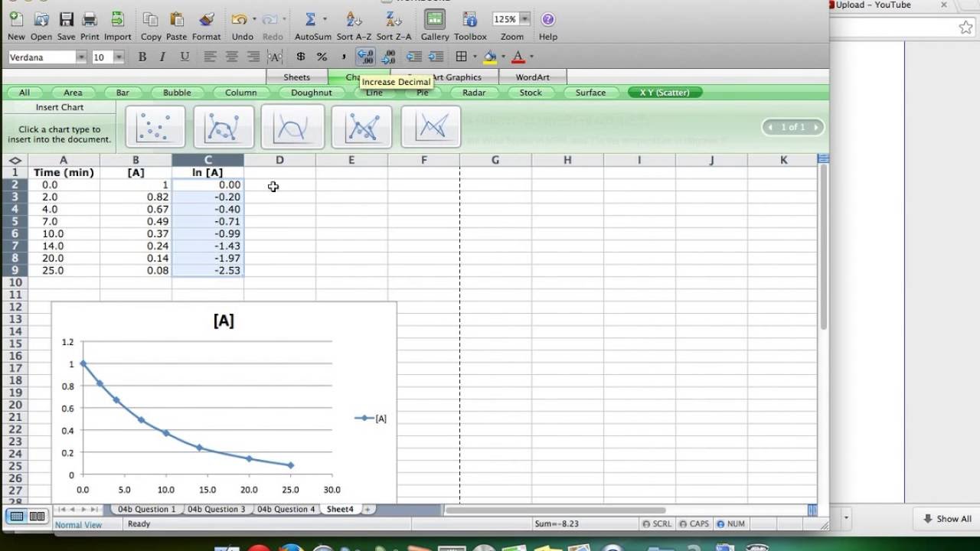
Task: Switch to Normal View layout button
Action: [x=16, y=517]
